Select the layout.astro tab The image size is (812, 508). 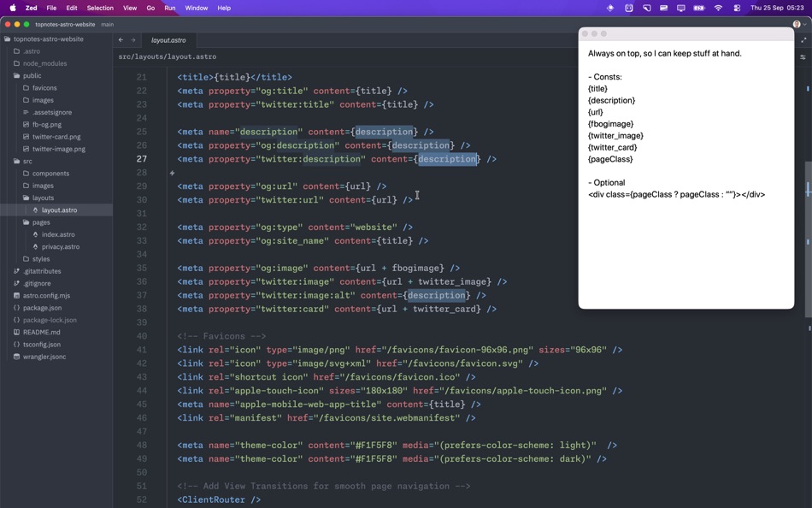pos(168,39)
